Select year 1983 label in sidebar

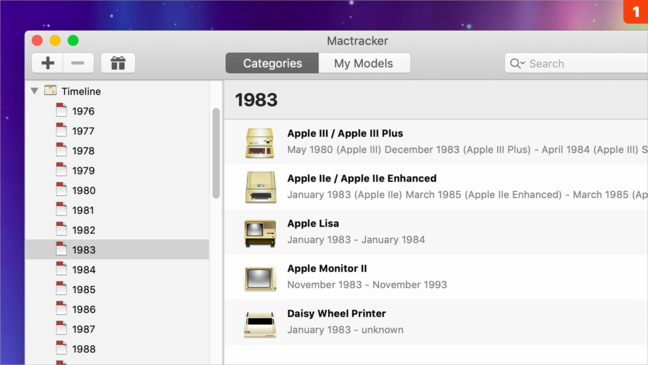coord(84,250)
